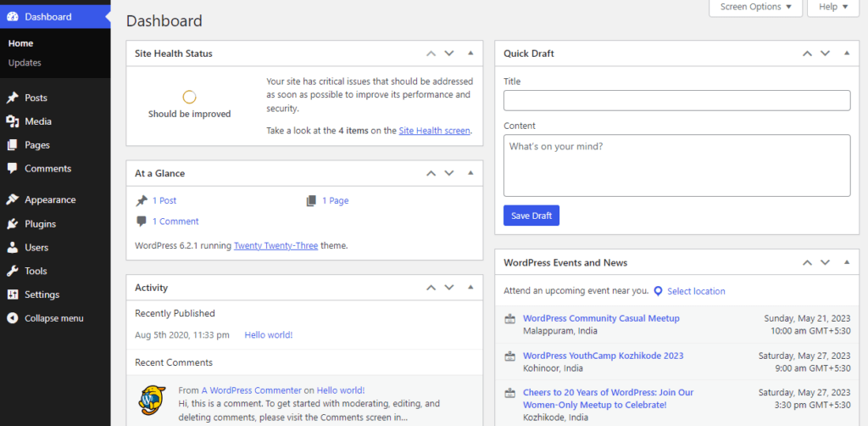Click event icon for Cheers to 20 Years

click(x=509, y=393)
